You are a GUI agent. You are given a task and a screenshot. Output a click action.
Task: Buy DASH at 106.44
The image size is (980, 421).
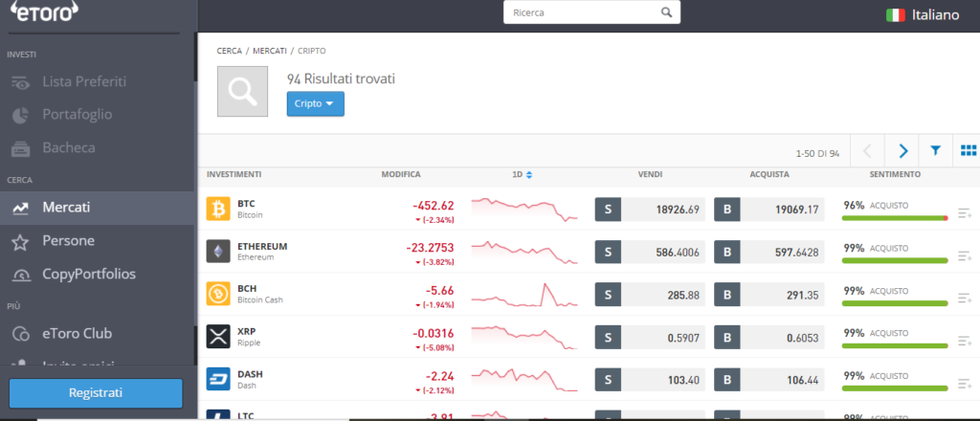click(769, 380)
